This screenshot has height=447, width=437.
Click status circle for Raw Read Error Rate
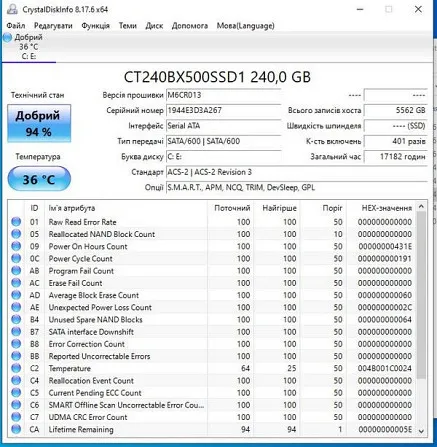coord(16,222)
